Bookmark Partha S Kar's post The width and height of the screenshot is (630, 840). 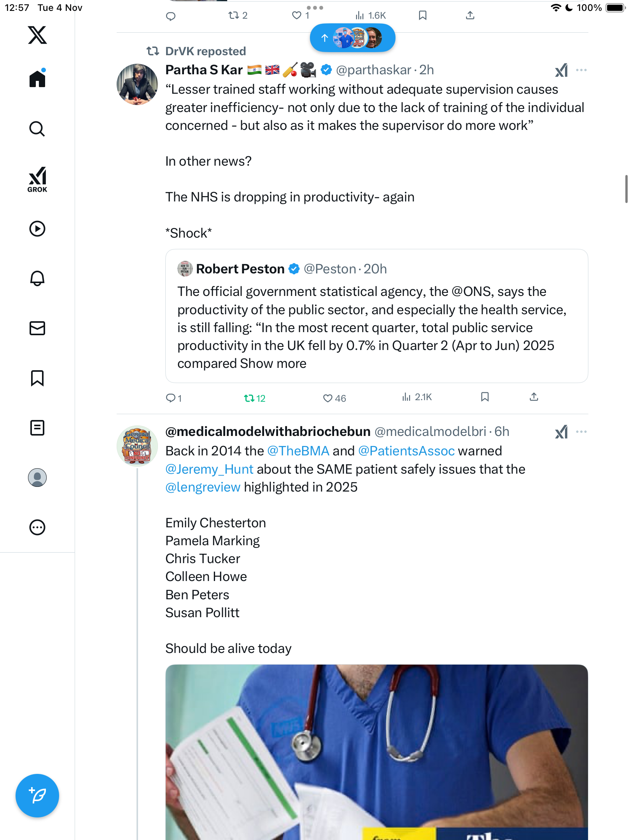(x=485, y=397)
